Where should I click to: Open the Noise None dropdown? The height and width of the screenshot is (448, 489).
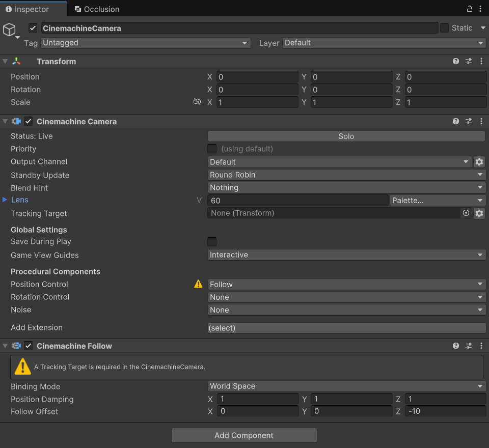point(346,310)
